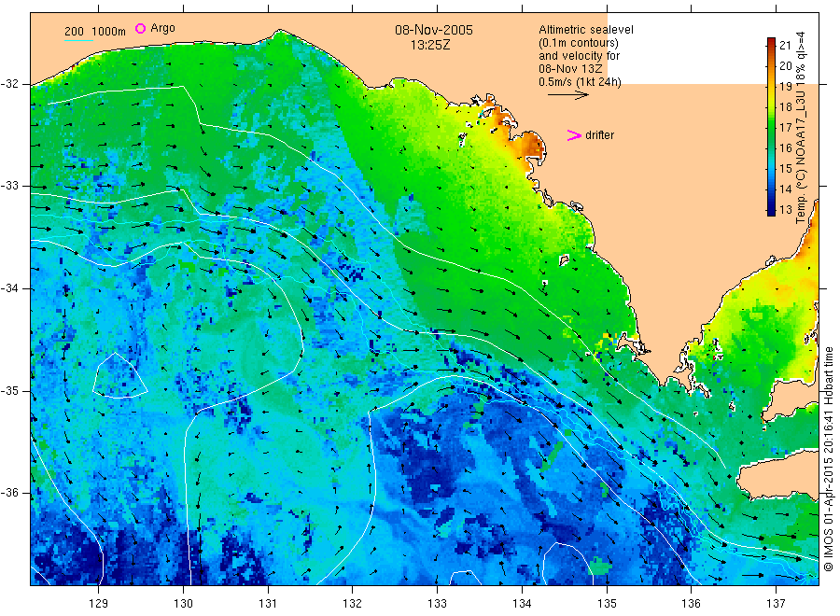Click the 'Argo' legend text
The height and width of the screenshot is (616, 840).
tap(162, 28)
